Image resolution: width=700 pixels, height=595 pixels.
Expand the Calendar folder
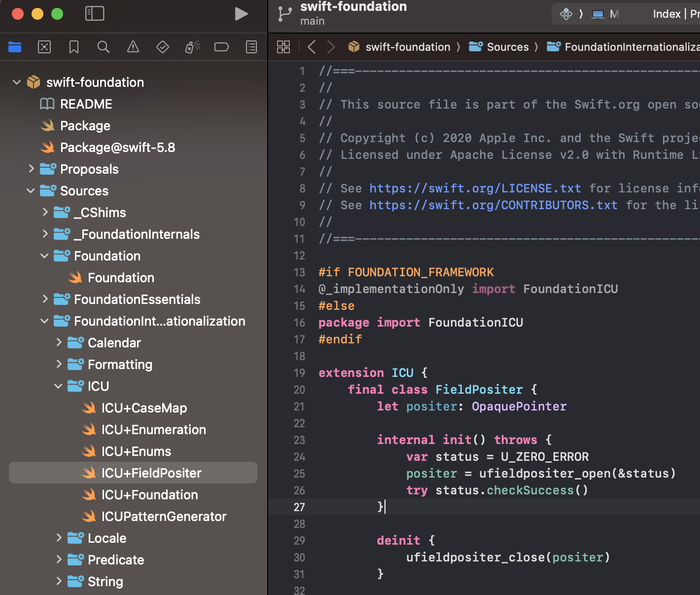click(x=58, y=343)
